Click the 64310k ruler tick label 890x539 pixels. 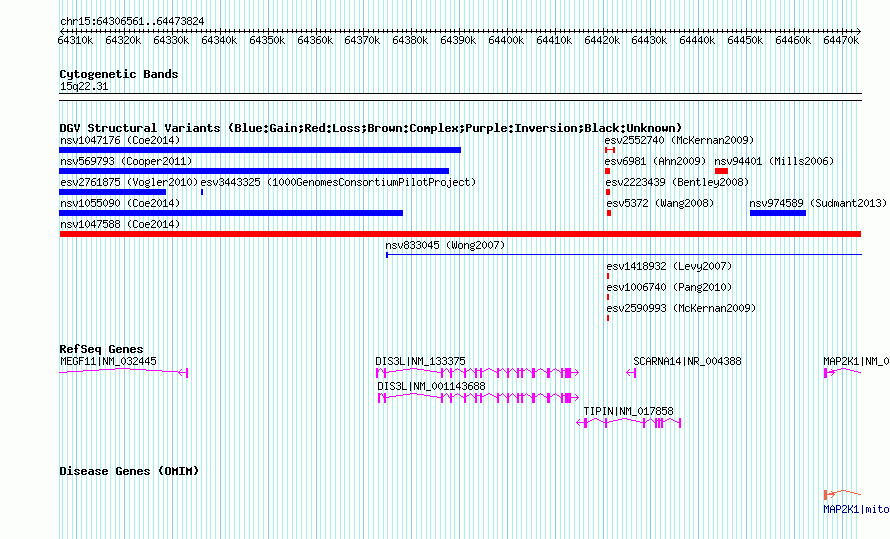pyautogui.click(x=75, y=40)
